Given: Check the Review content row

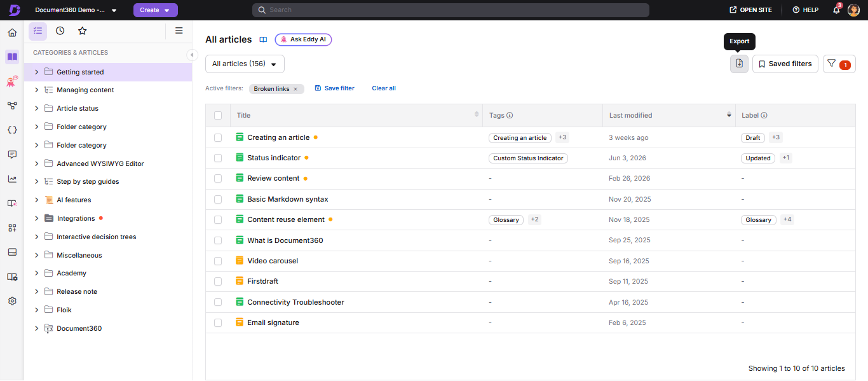Looking at the screenshot, I should [218, 179].
